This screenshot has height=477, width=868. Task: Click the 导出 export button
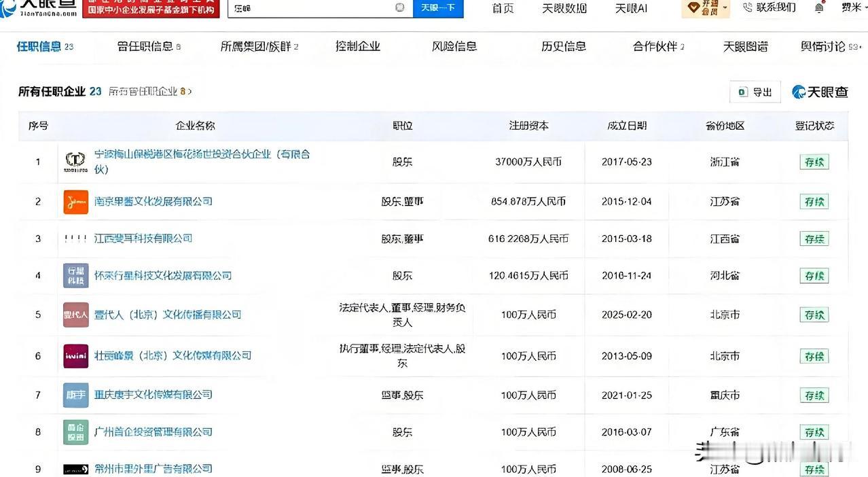click(755, 92)
